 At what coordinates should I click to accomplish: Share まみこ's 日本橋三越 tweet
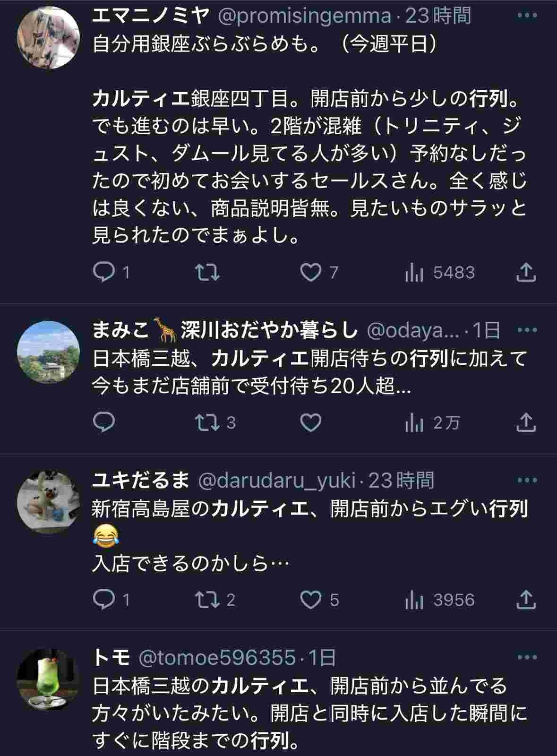[525, 422]
